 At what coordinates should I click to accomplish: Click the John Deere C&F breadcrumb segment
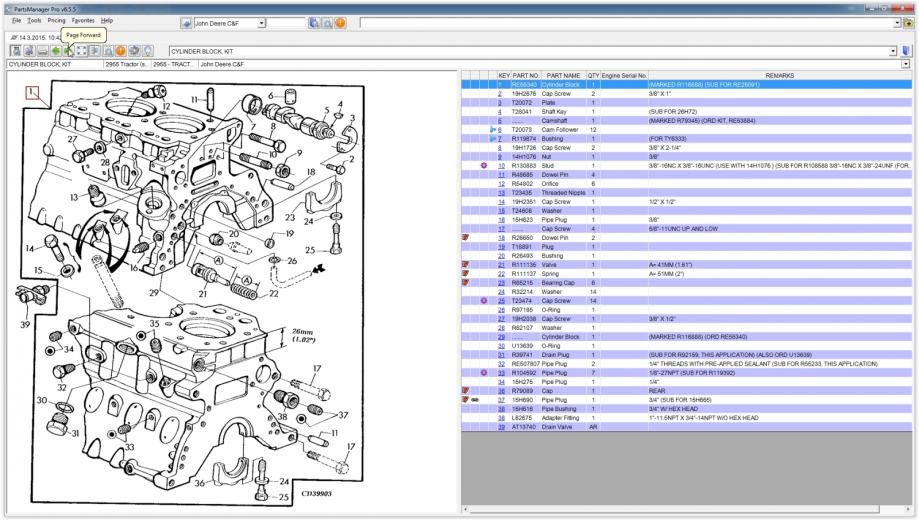[222, 64]
